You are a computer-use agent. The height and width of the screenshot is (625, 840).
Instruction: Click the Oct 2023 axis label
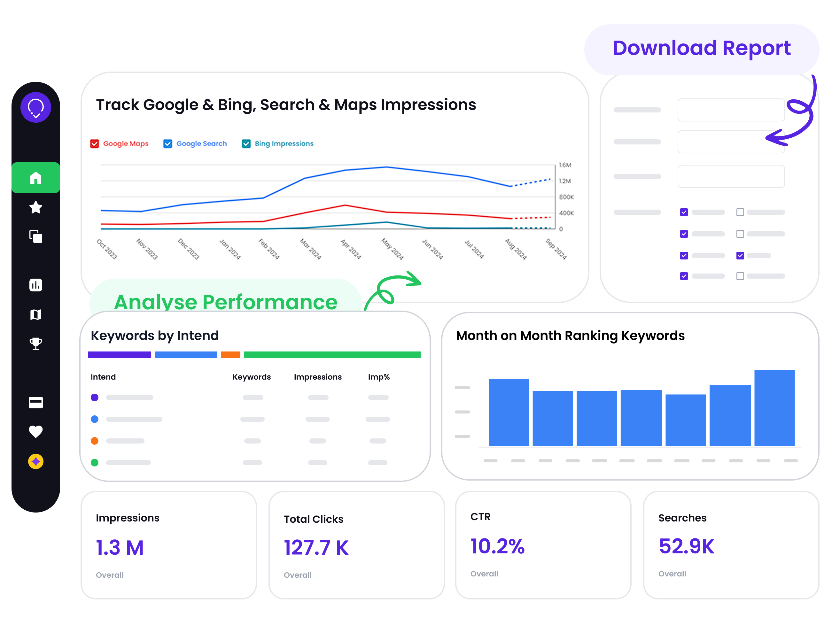106,249
